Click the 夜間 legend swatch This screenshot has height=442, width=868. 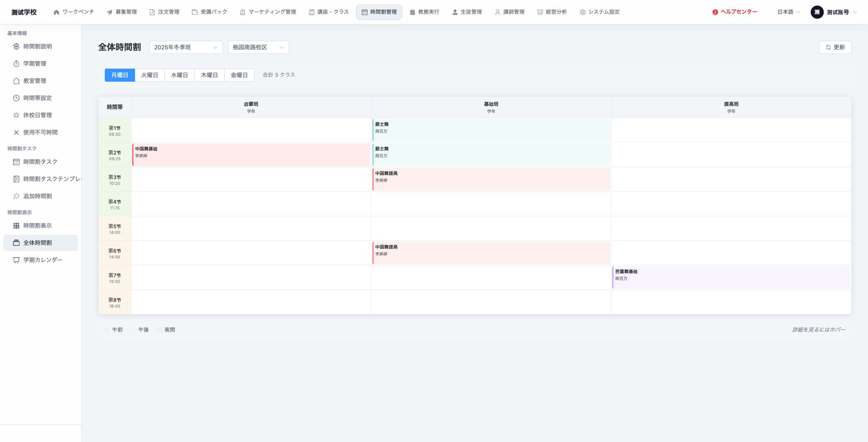click(x=159, y=330)
